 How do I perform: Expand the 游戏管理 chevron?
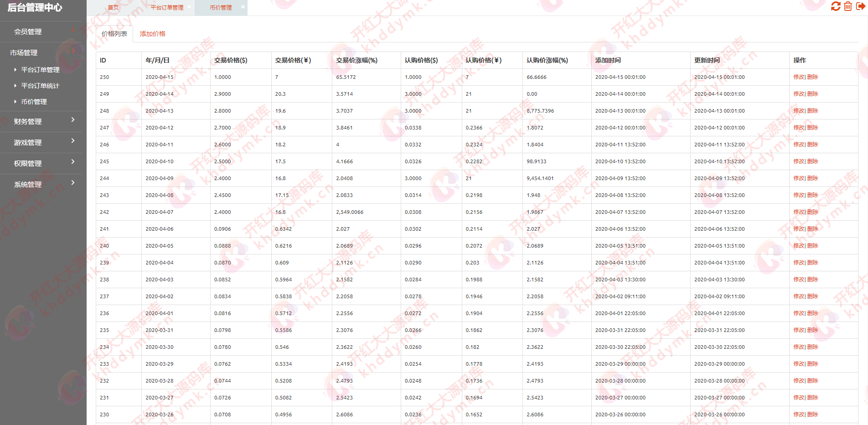(73, 140)
